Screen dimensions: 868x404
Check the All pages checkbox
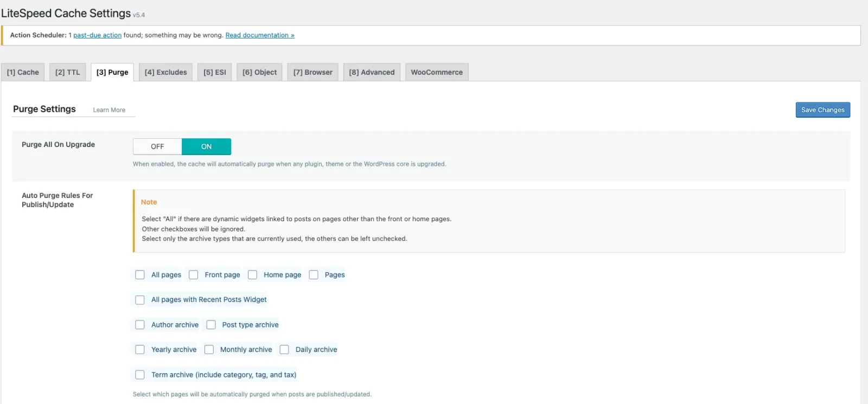coord(140,275)
